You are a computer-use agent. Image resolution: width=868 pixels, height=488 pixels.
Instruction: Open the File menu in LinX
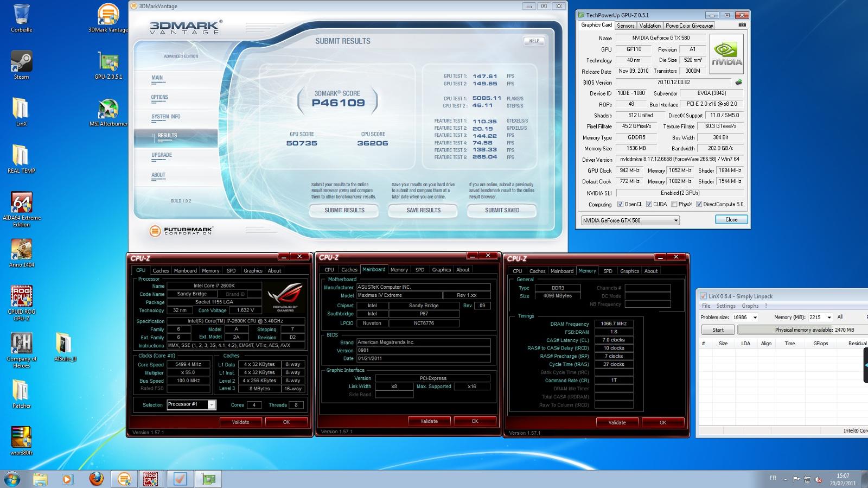click(706, 306)
